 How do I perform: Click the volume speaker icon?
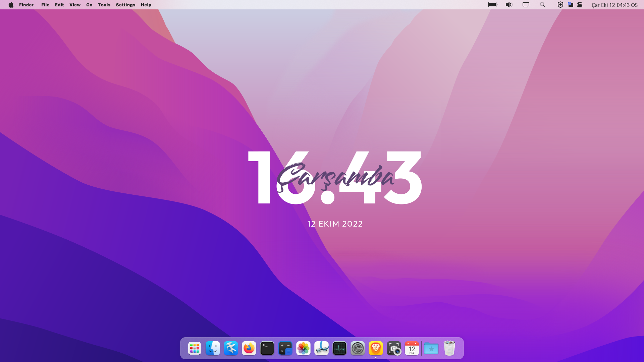tap(509, 5)
